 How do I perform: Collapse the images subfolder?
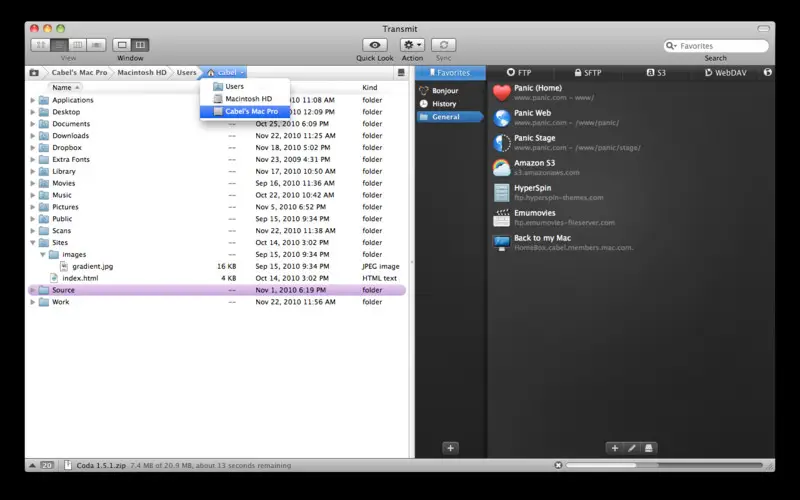coord(43,254)
